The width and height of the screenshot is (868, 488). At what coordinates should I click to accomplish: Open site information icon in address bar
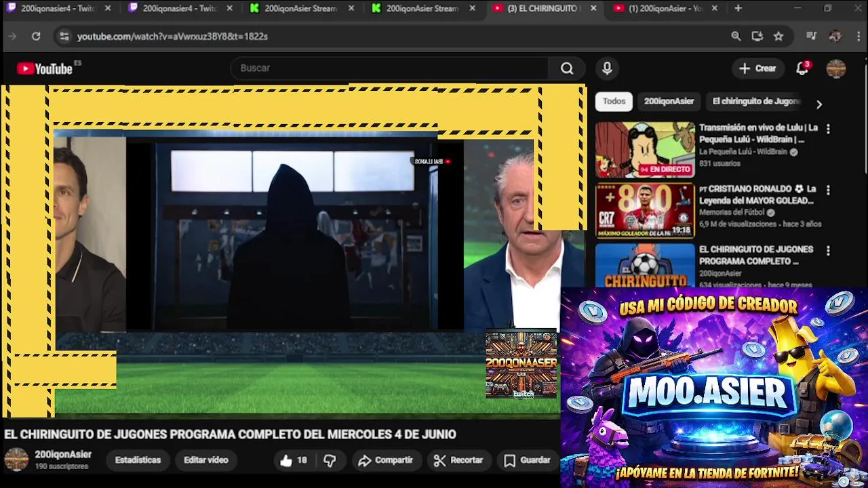point(64,37)
